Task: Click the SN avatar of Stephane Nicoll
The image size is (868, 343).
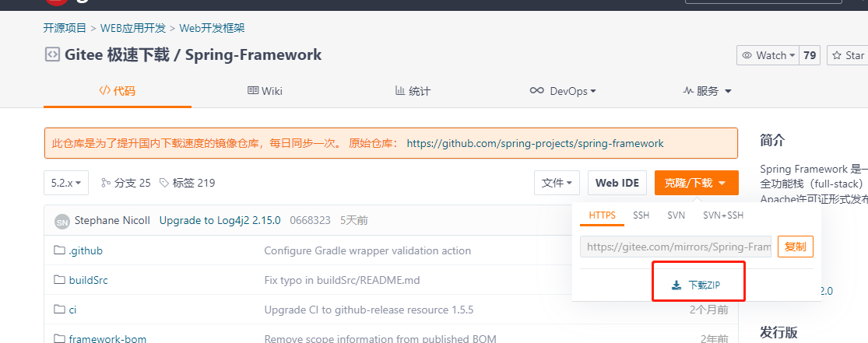Action: (x=62, y=222)
